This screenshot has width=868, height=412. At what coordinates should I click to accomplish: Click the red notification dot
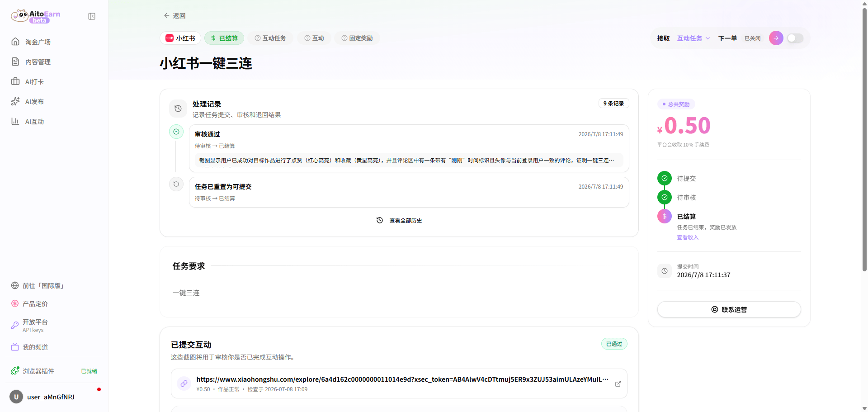pyautogui.click(x=99, y=389)
